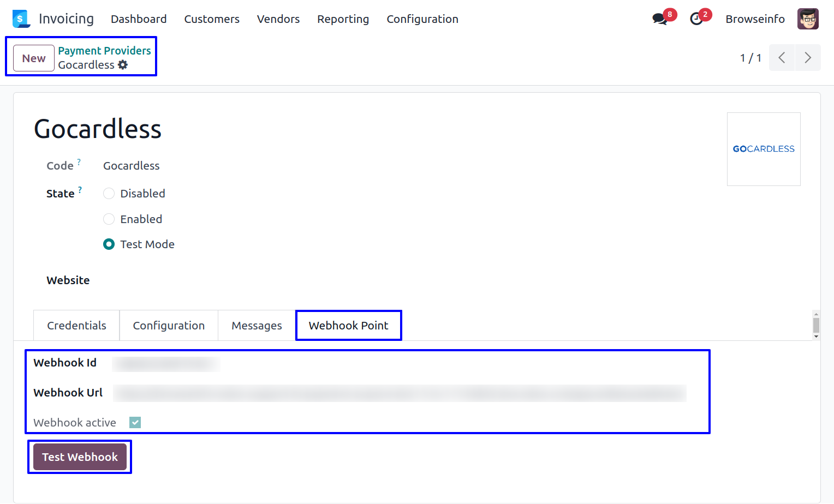Click the Gocardless logo image
The height and width of the screenshot is (504, 834).
coord(763,149)
